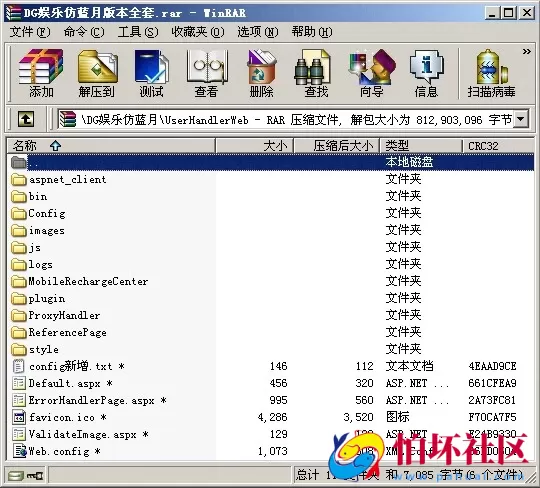This screenshot has width=540, height=488.
Task: Select the plugin folder icon
Action: (19, 299)
